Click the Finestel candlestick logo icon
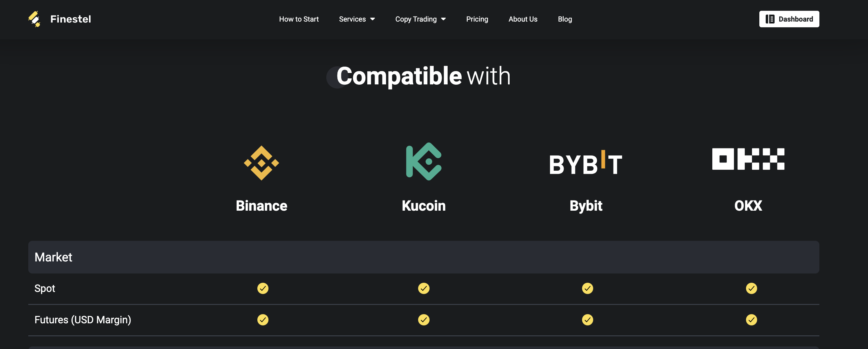The height and width of the screenshot is (349, 868). pos(34,19)
